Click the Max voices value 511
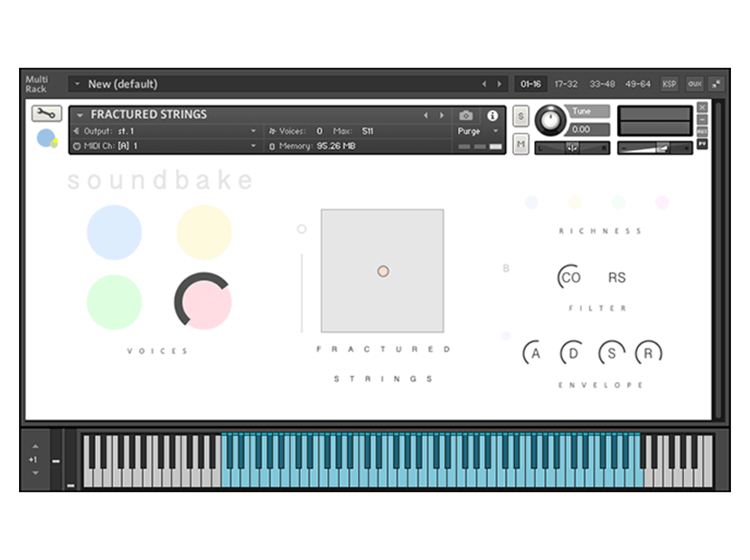750x560 pixels. pyautogui.click(x=368, y=131)
